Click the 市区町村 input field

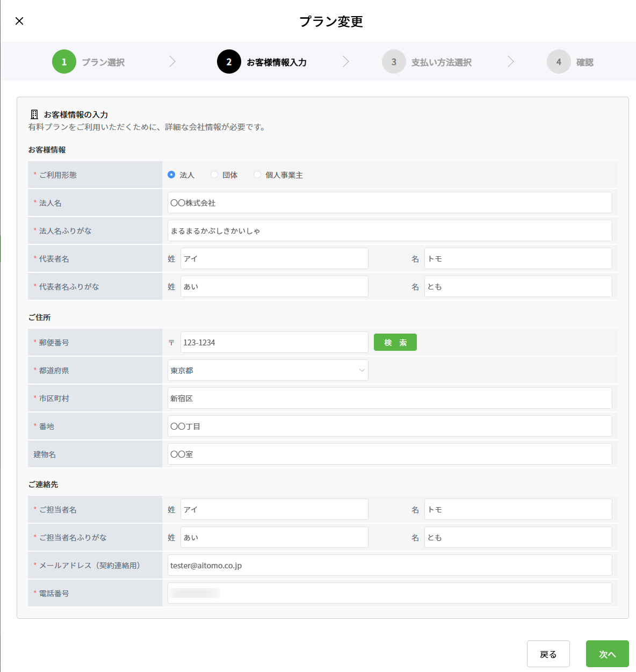[x=389, y=398]
